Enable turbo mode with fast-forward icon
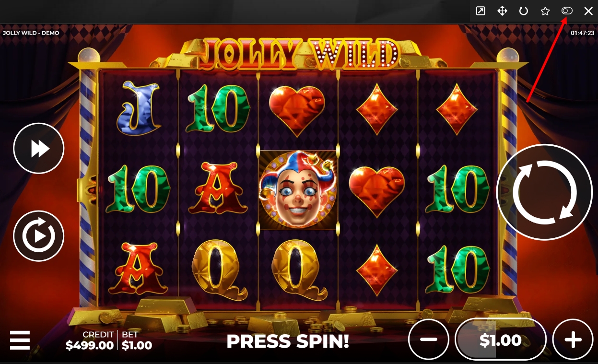 39,149
